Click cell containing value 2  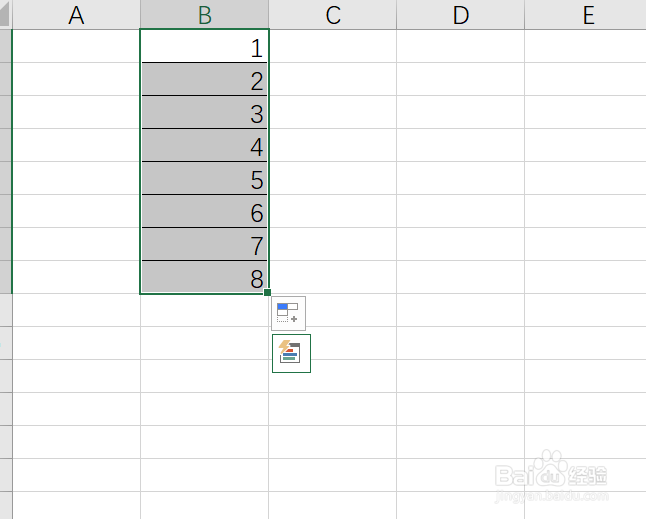coord(204,80)
